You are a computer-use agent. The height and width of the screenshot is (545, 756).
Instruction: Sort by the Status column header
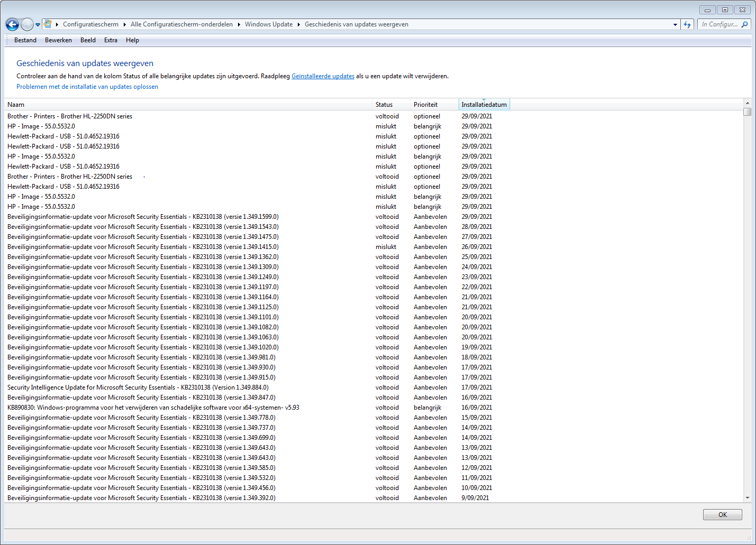391,105
